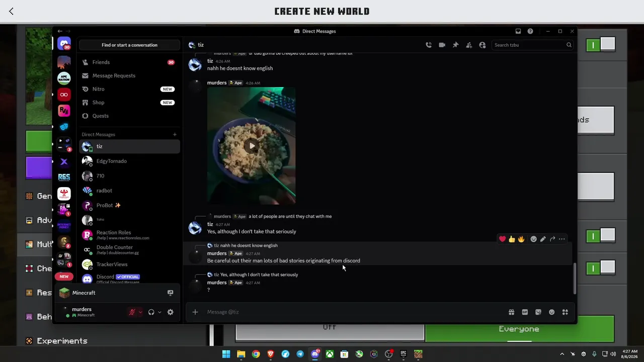Open the Discord inbox

click(518, 31)
